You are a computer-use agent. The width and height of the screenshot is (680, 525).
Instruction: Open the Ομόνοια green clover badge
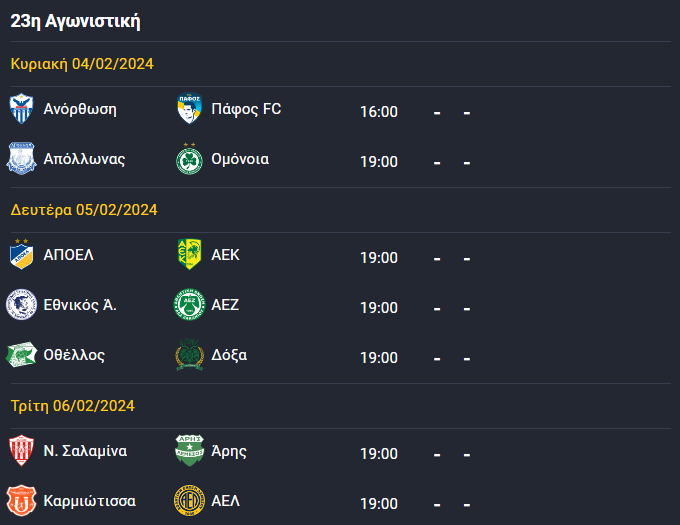(x=190, y=159)
